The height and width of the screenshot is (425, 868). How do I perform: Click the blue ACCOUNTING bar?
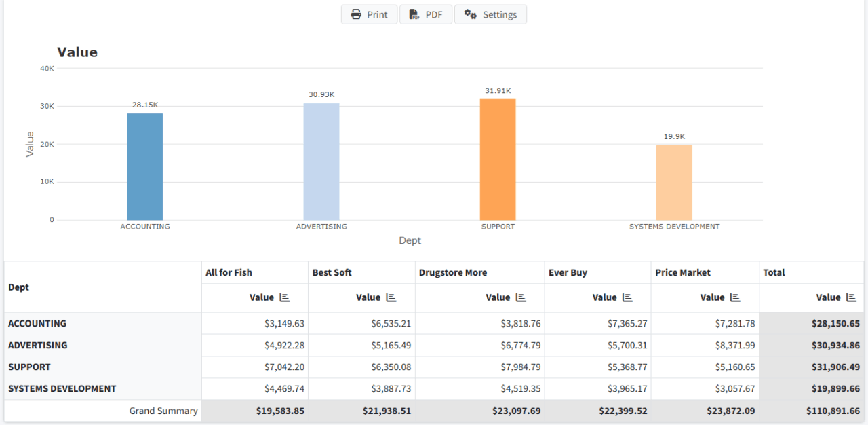[145, 166]
